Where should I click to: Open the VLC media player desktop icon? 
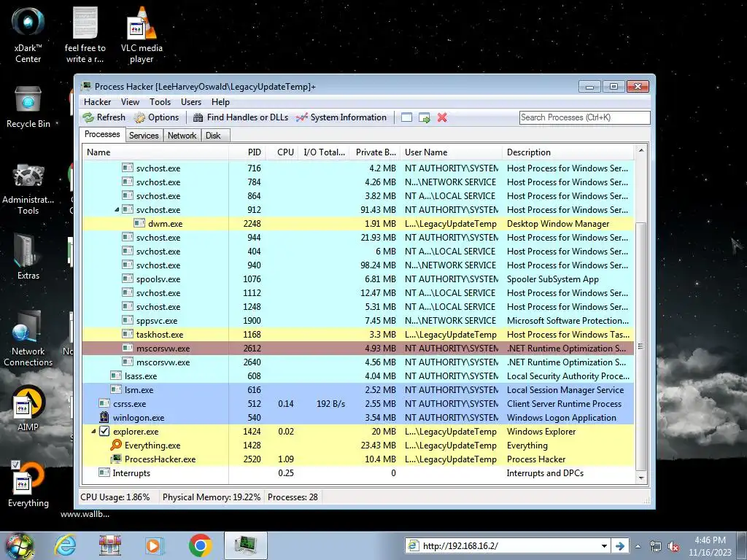click(x=142, y=36)
